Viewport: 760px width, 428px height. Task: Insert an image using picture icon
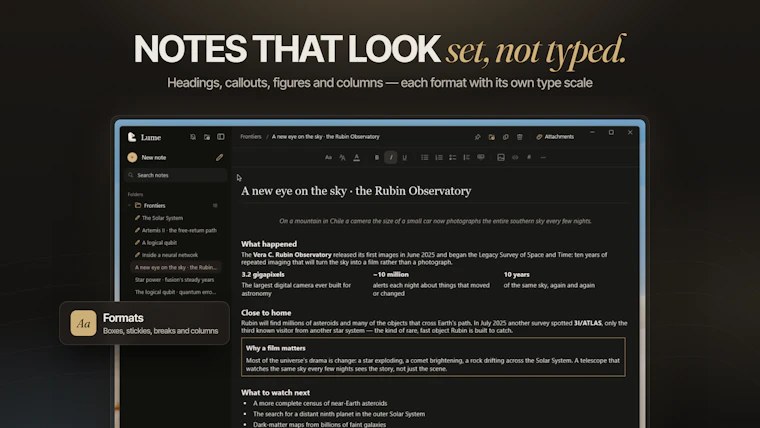[501, 157]
